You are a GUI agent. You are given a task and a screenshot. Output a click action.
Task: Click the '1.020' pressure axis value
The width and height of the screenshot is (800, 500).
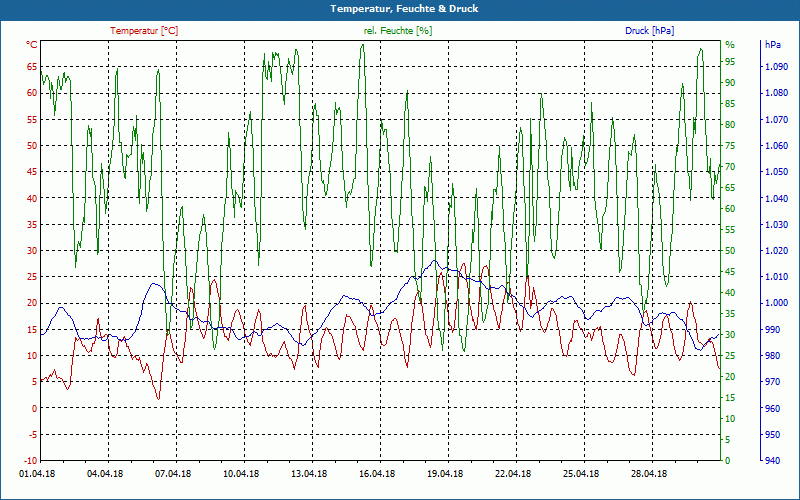(x=777, y=251)
